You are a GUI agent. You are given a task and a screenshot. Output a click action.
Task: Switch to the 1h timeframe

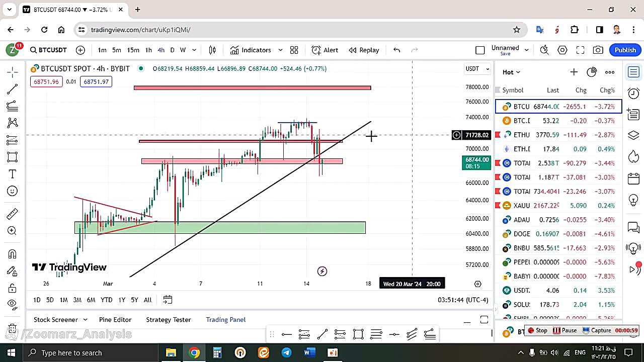tap(148, 50)
